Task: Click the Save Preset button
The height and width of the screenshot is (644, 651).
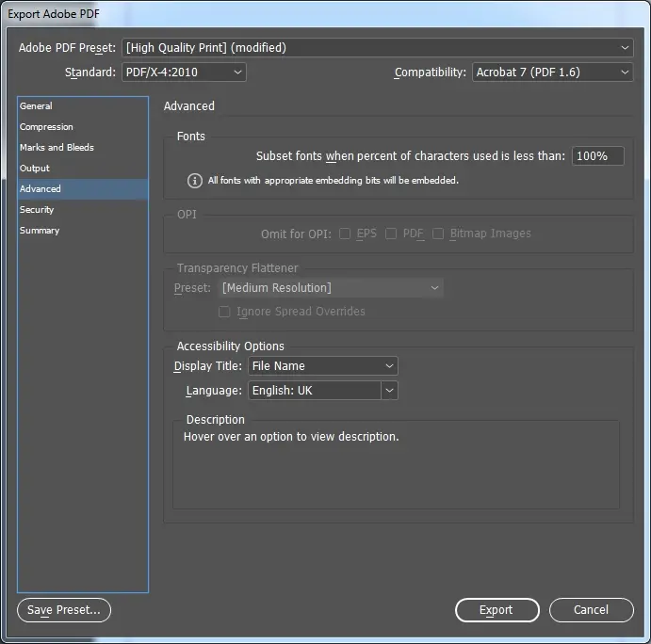Action: click(x=64, y=610)
